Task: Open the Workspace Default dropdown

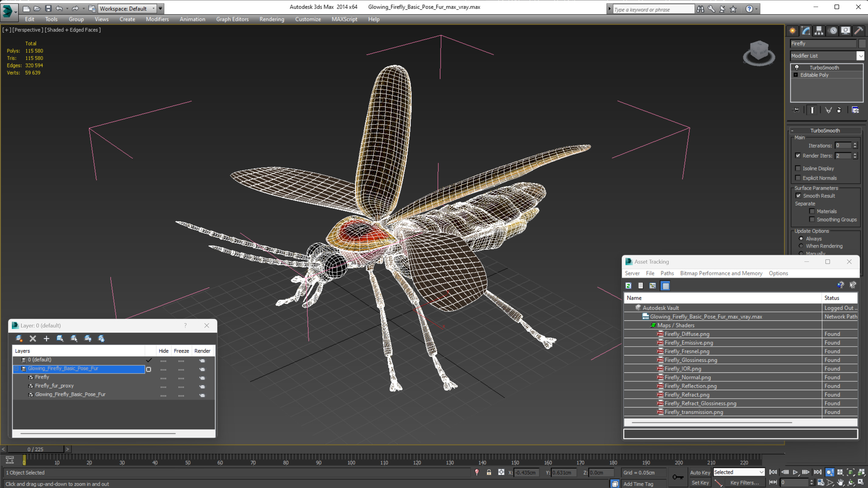Action: [x=154, y=9]
